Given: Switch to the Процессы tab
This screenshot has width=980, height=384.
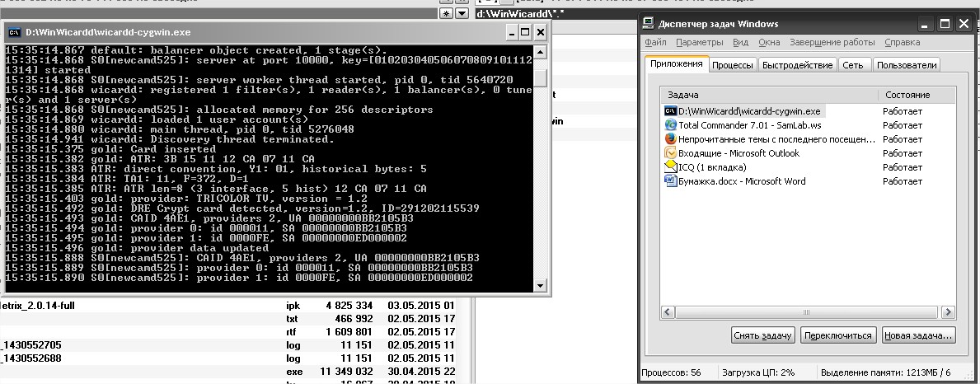Looking at the screenshot, I should (x=732, y=65).
